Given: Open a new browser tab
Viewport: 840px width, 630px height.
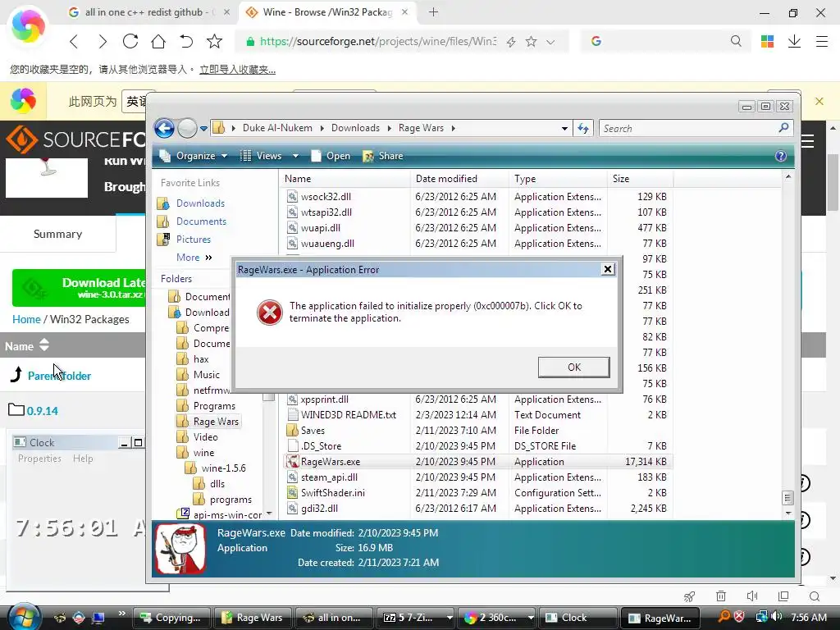Looking at the screenshot, I should pyautogui.click(x=433, y=12).
